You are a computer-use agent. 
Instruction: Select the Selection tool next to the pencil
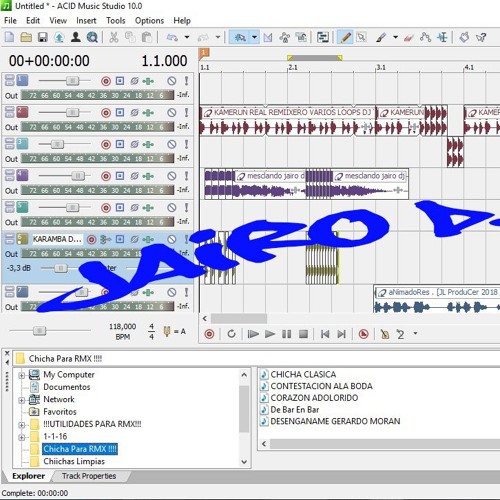[x=362, y=37]
